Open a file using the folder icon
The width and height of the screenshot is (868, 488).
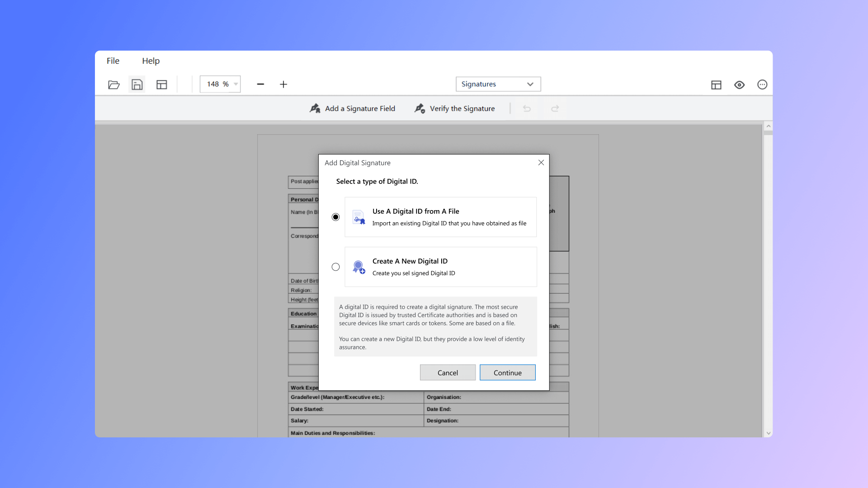coord(114,84)
